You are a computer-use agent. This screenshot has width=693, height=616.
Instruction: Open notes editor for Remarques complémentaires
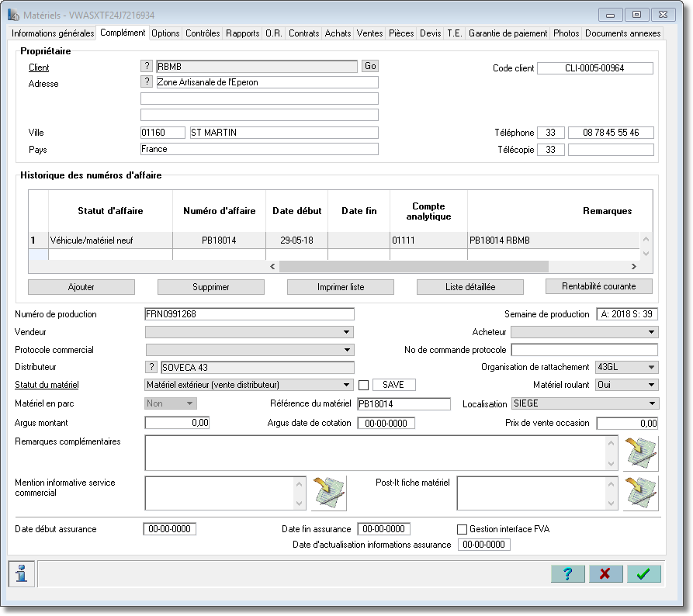point(640,453)
